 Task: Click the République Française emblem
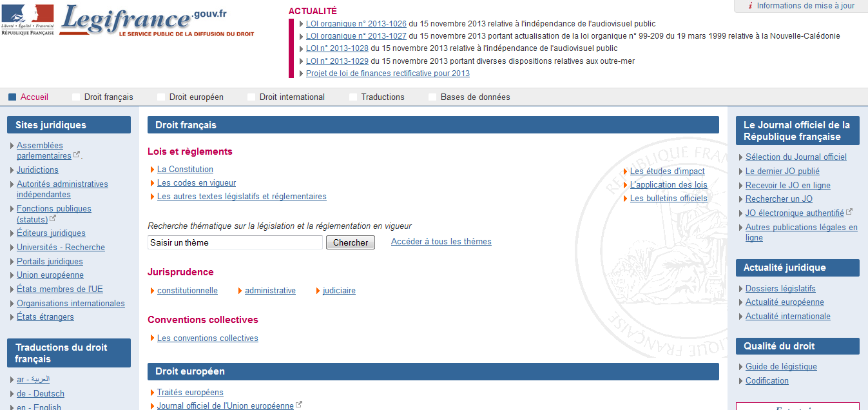pos(28,19)
